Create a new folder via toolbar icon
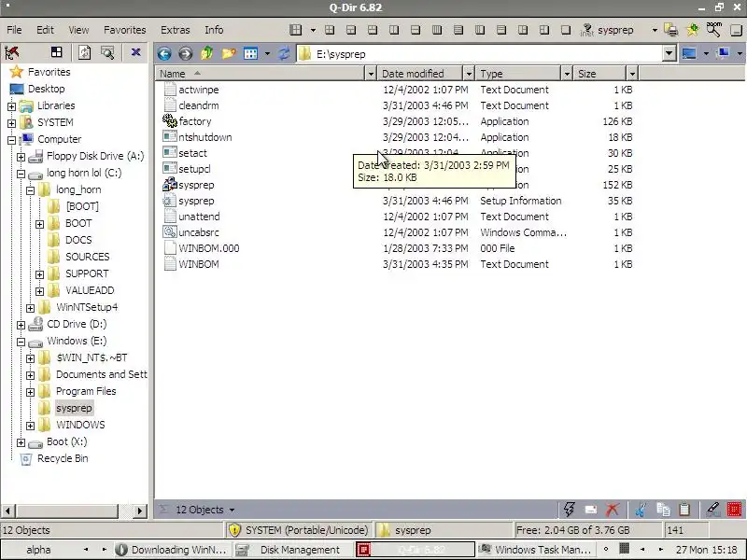Screen dimensions: 747x560 [228, 53]
